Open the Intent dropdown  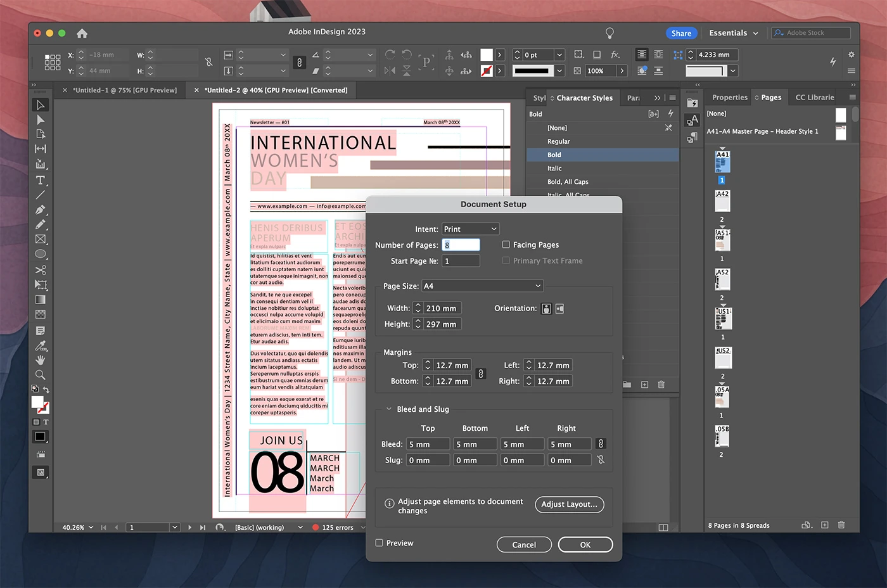[x=471, y=229]
